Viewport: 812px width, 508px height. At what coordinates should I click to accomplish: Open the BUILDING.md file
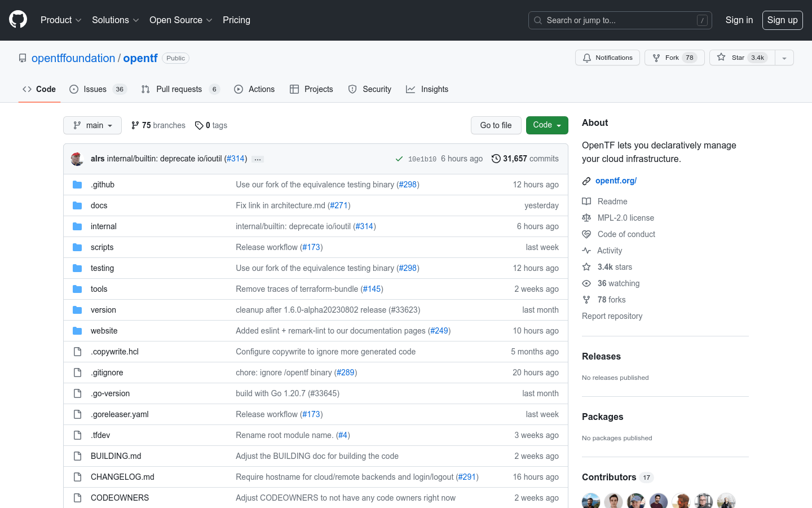[116, 456]
